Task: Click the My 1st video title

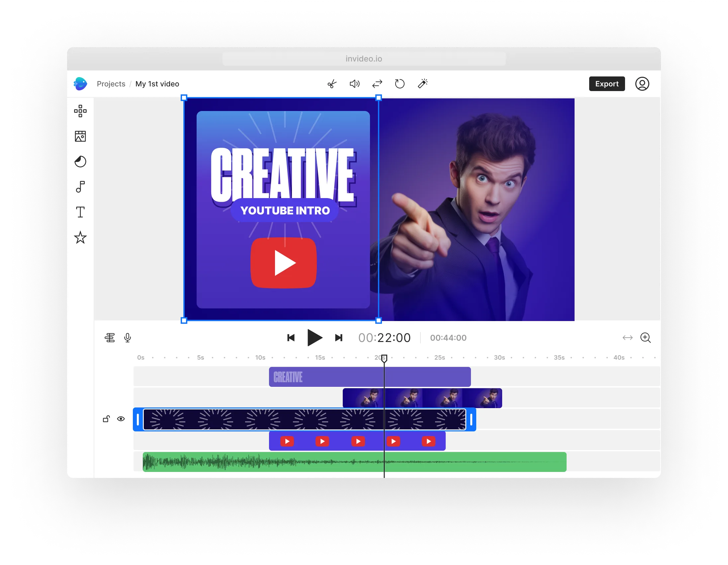Action: click(157, 84)
